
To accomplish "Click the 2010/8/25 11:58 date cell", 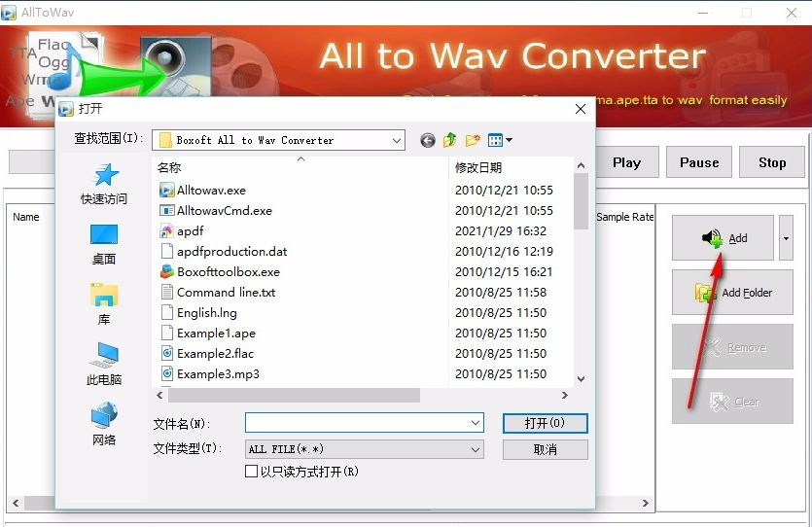I will [x=500, y=292].
